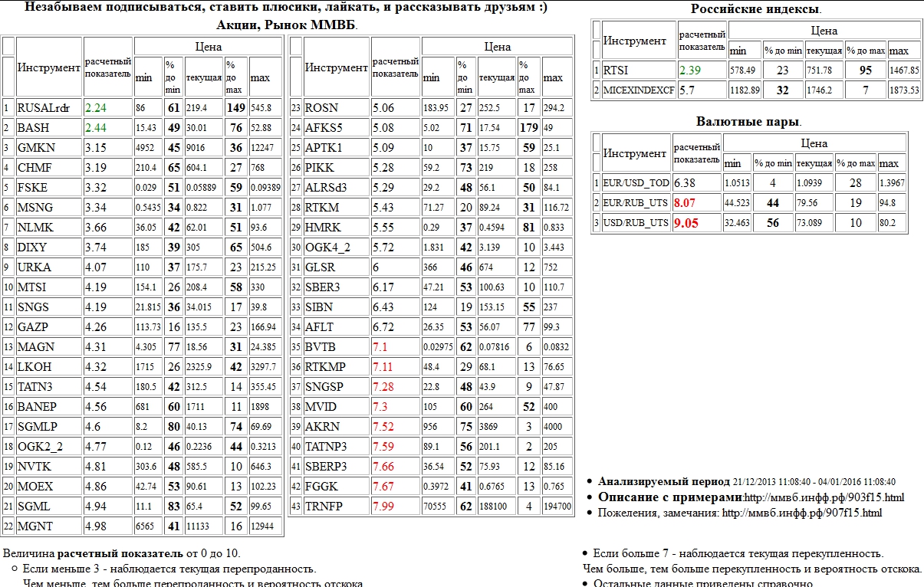Select the GAZP ticker in the stocks table
This screenshot has height=587, width=924.
click(x=33, y=327)
